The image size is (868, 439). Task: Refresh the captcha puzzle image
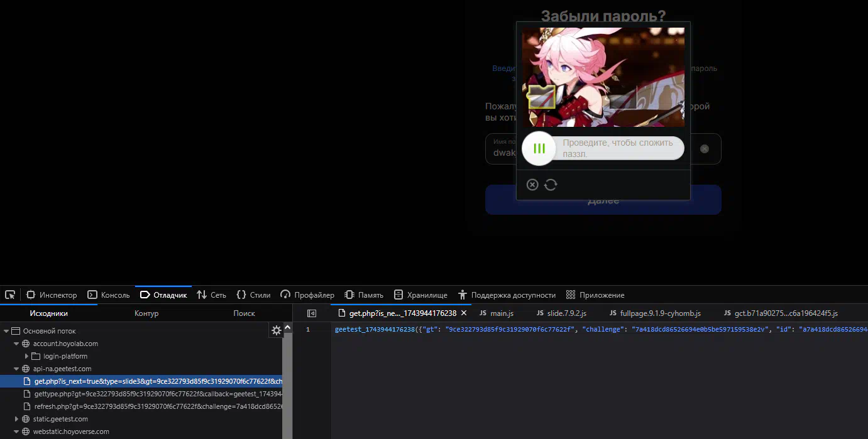pos(551,185)
